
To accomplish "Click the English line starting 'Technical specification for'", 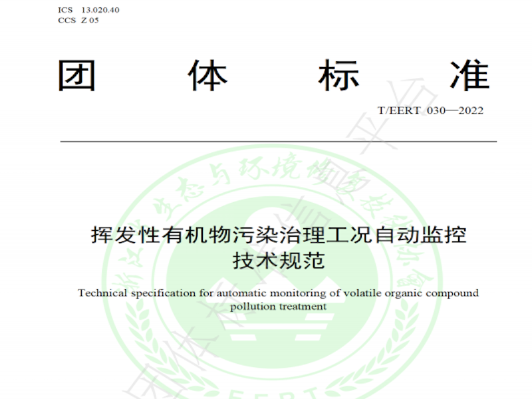I will (278, 293).
